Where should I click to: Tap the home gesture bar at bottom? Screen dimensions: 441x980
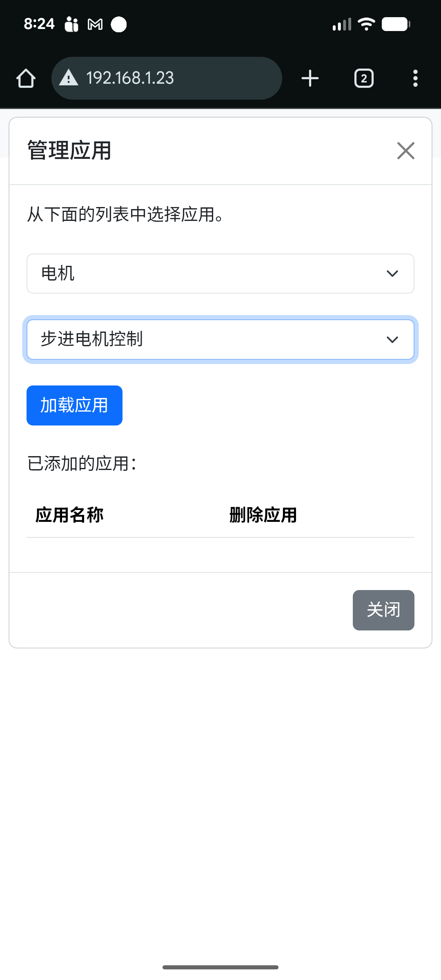tap(220, 967)
